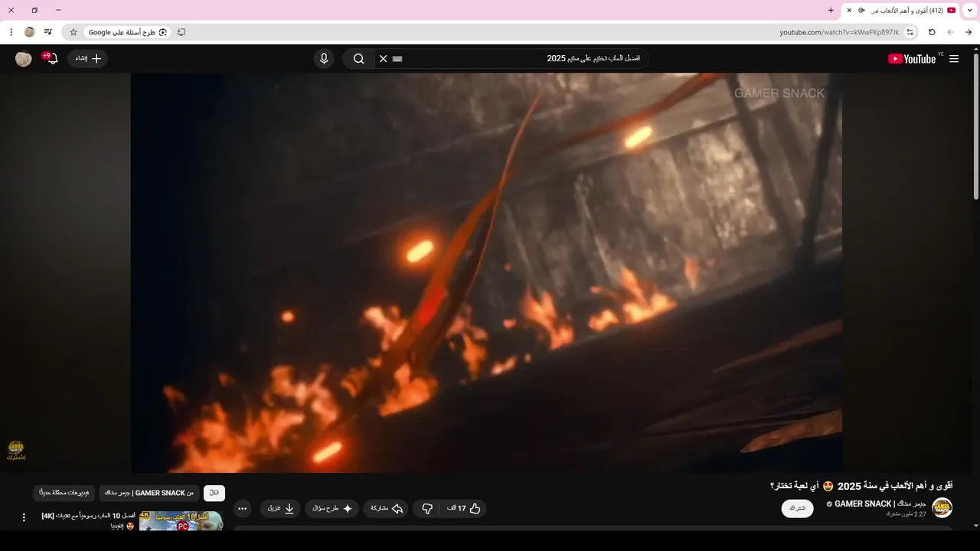Click the page vertical scrollbar
980x551 pixels.
point(975,126)
